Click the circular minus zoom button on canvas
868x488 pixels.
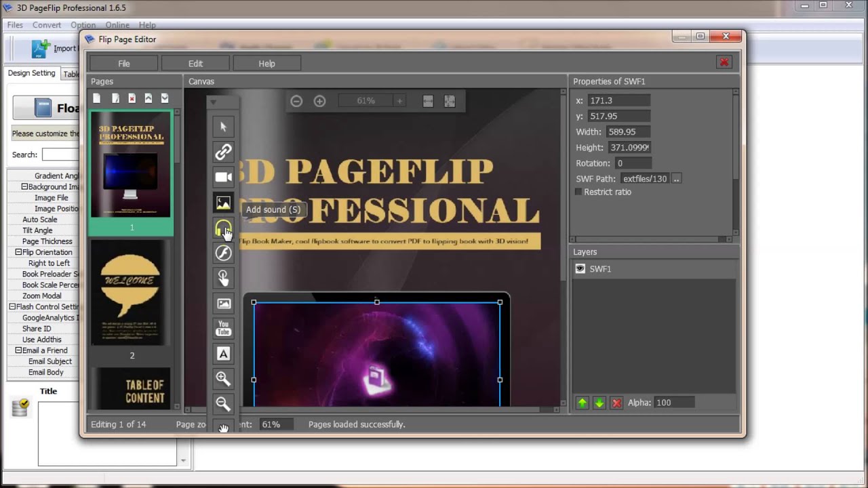296,101
